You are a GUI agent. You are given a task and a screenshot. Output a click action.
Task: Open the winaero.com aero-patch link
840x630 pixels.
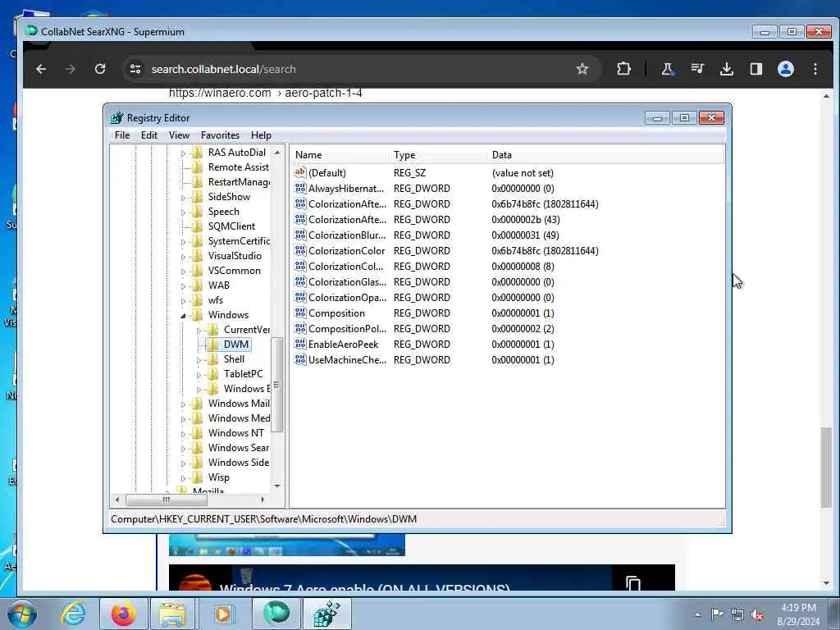[x=266, y=93]
